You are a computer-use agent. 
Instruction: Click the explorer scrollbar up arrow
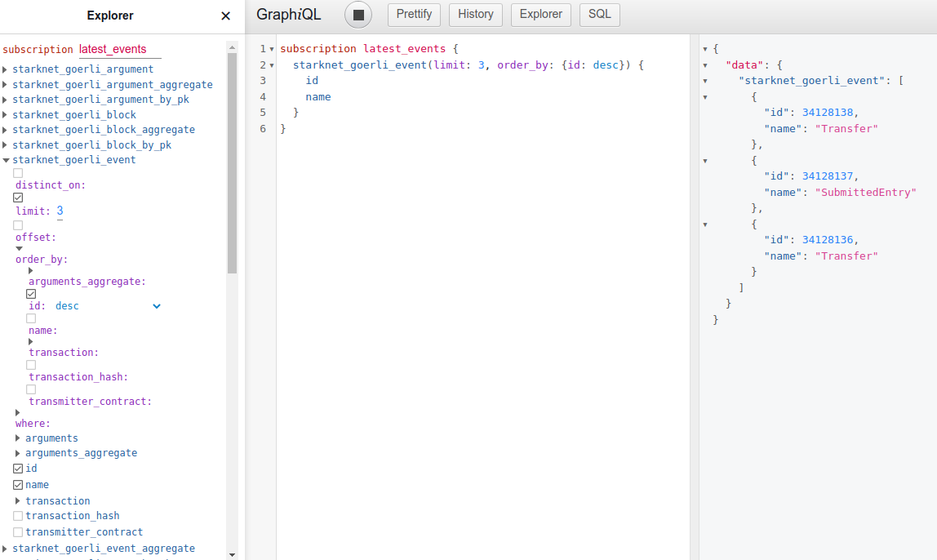[232, 47]
